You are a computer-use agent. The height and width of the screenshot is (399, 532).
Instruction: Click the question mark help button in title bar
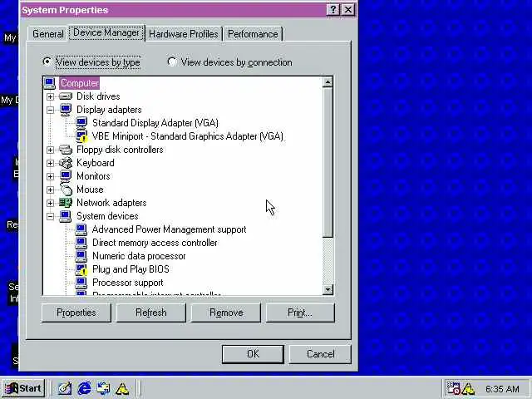(x=332, y=10)
